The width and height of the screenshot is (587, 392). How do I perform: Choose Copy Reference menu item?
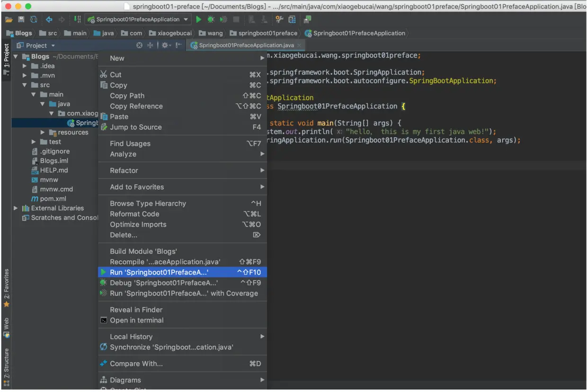[182, 106]
